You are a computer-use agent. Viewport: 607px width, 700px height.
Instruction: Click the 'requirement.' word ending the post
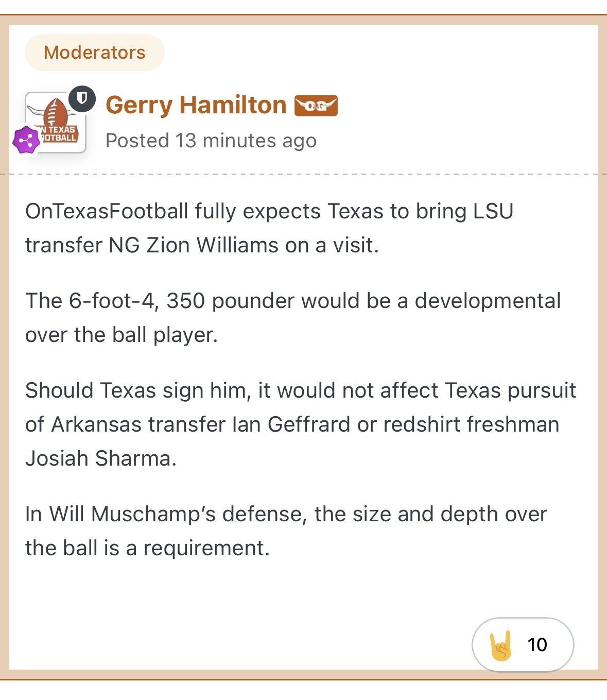206,548
